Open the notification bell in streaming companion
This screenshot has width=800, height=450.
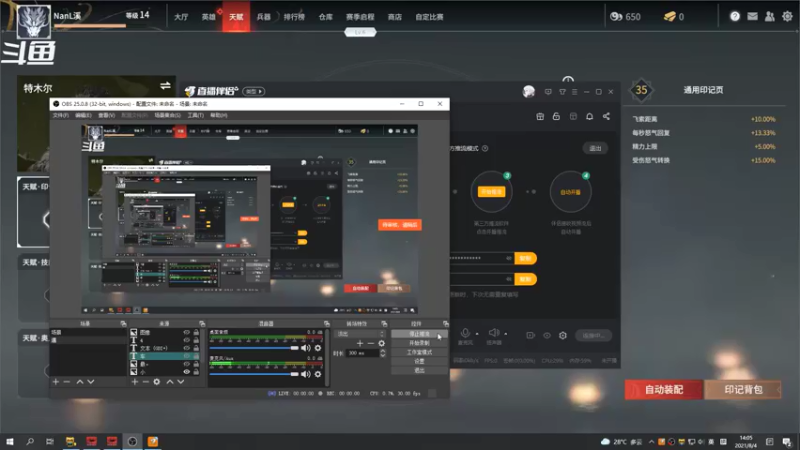(589, 116)
